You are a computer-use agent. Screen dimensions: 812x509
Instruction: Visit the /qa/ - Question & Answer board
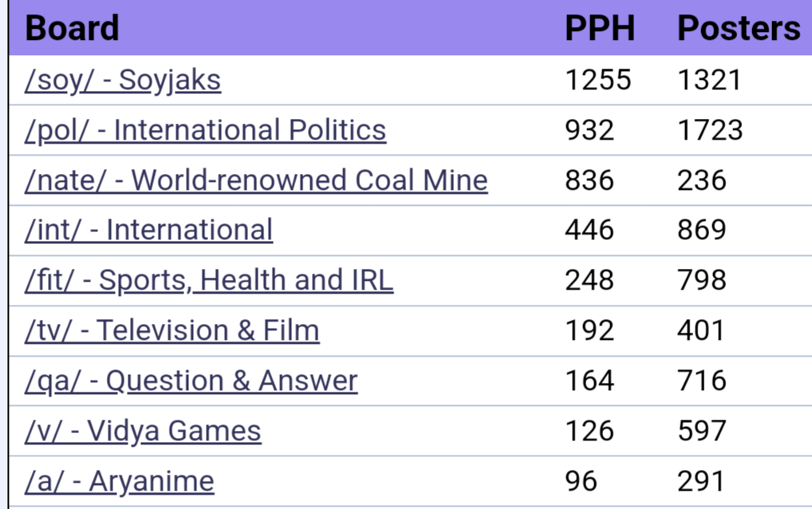[191, 381]
